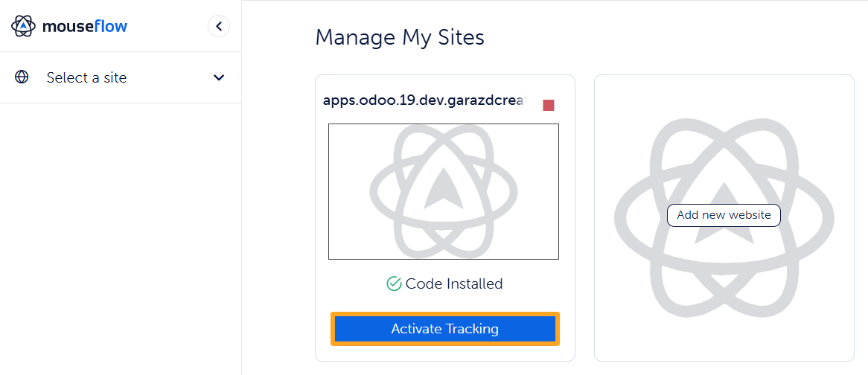Click the Mouseflow logo
The height and width of the screenshot is (375, 868).
tap(68, 26)
